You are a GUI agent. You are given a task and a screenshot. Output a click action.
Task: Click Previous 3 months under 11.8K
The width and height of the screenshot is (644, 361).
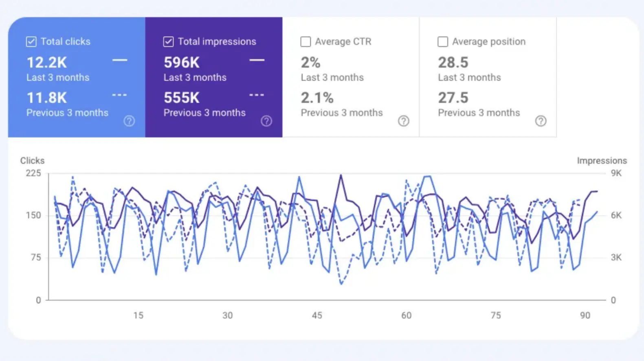[68, 113]
